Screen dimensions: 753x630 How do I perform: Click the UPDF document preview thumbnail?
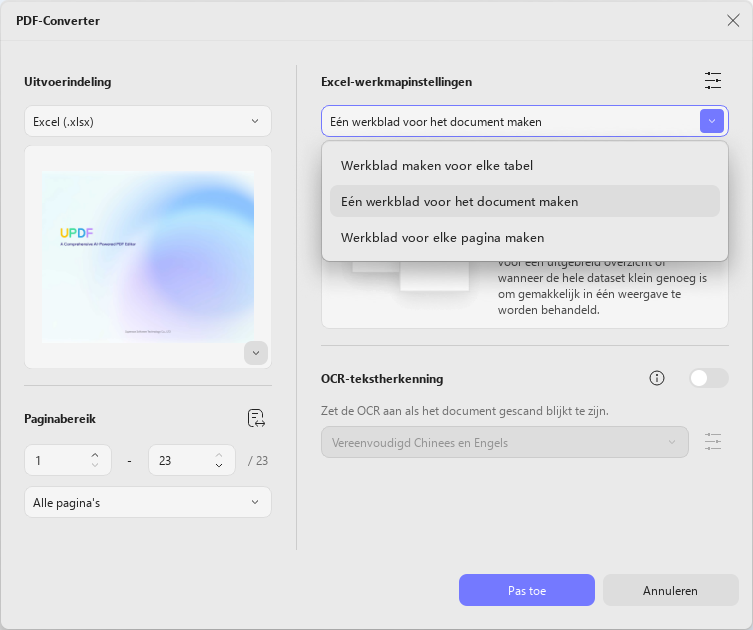pyautogui.click(x=148, y=257)
